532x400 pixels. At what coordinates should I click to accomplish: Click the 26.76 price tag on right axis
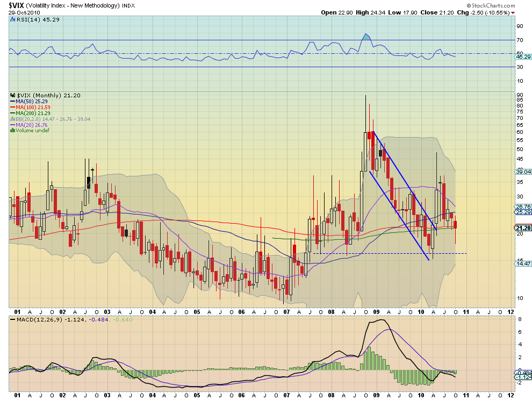(x=523, y=206)
